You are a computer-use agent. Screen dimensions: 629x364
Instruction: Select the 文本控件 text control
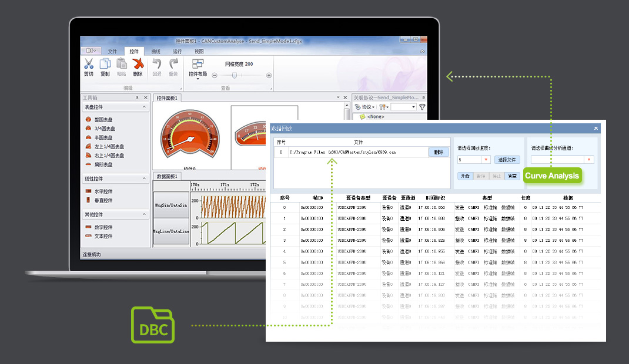103,236
